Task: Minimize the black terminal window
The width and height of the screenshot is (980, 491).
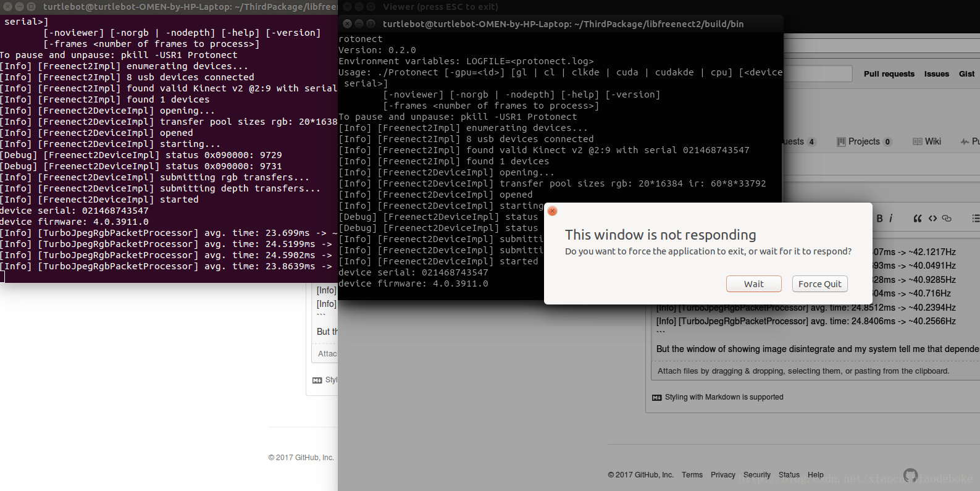Action: (359, 23)
